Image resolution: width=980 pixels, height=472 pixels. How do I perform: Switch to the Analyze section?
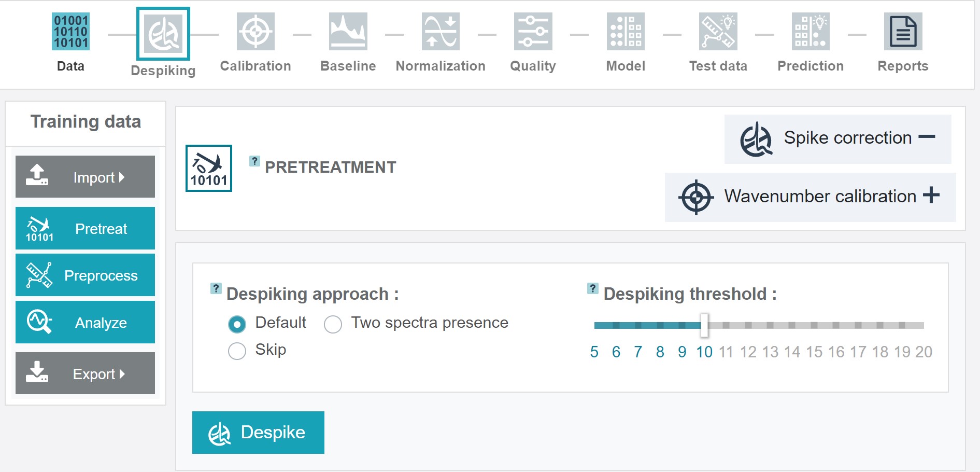[x=85, y=322]
